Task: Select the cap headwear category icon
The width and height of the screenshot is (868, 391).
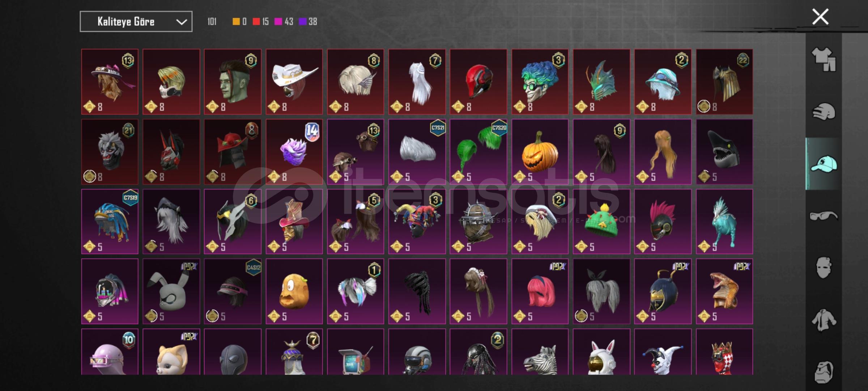Action: pos(824,164)
